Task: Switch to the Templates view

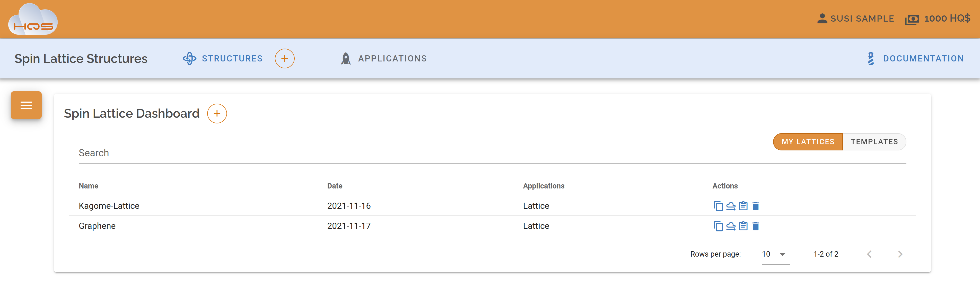Action: click(x=875, y=141)
